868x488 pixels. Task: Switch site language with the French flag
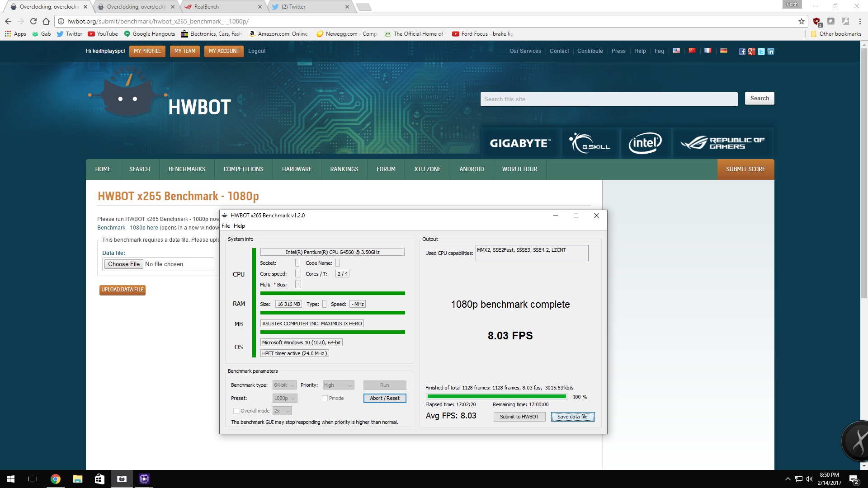click(708, 51)
